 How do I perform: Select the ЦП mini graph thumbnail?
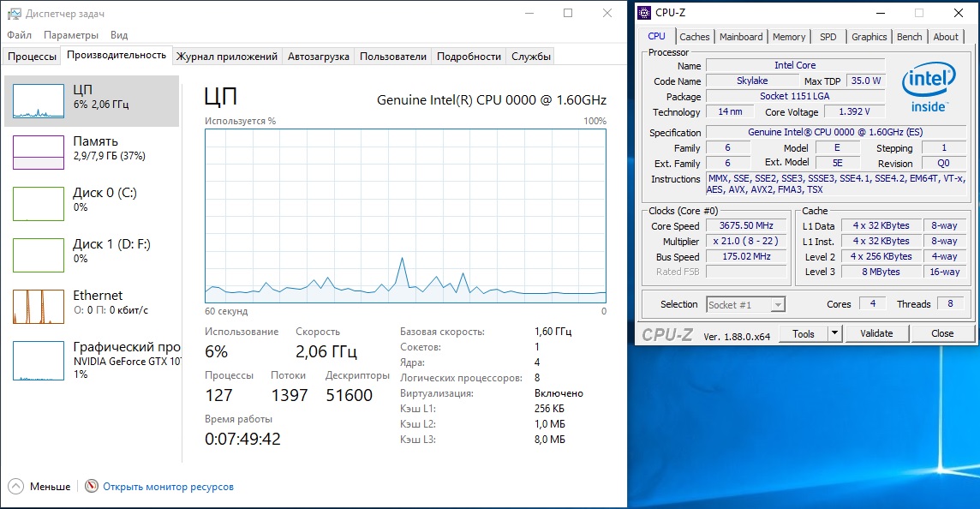[39, 101]
